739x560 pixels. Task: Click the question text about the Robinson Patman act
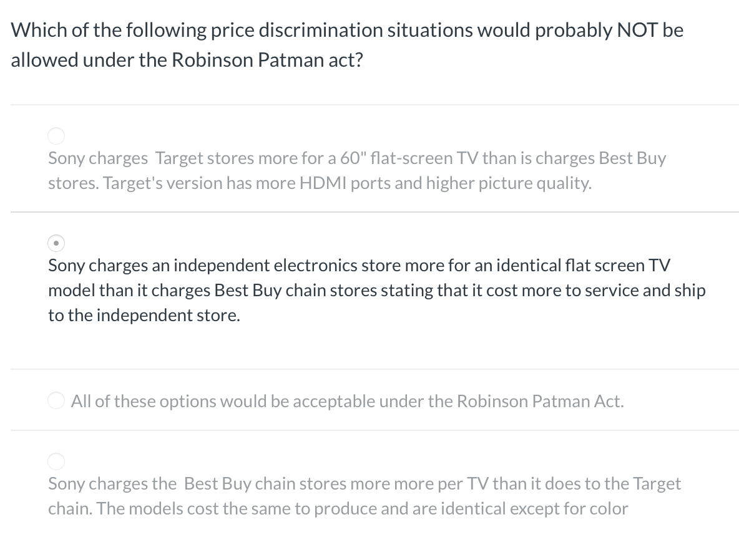(347, 44)
